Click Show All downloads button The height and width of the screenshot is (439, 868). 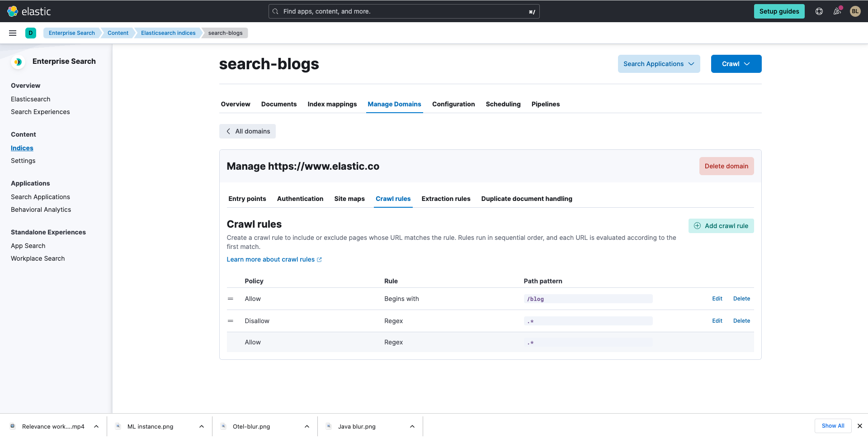[x=833, y=426]
